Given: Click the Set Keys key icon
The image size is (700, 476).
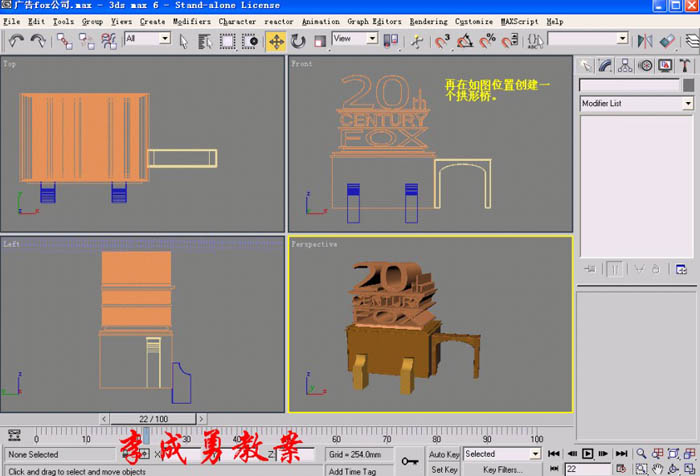Looking at the screenshot, I should click(410, 461).
